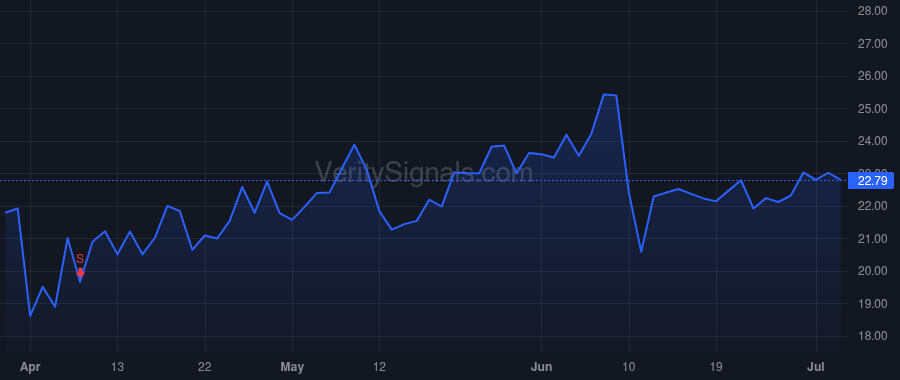Click the 20.00 price axis label
The height and width of the screenshot is (380, 900).
pyautogui.click(x=871, y=270)
